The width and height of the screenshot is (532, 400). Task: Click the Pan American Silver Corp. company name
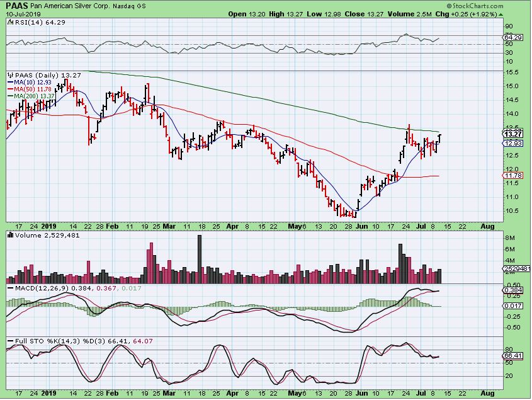(x=70, y=6)
